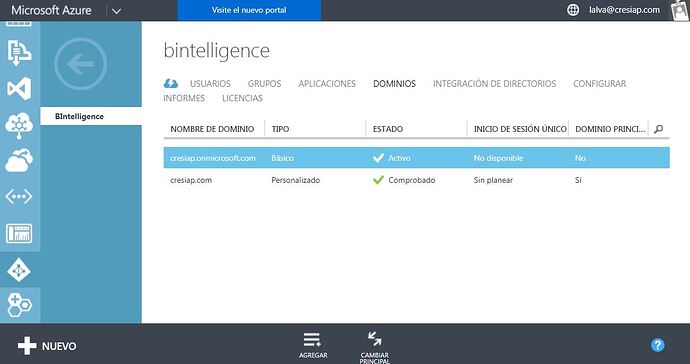This screenshot has width=690, height=364.
Task: Click the back arrow circle button
Action: (x=81, y=64)
